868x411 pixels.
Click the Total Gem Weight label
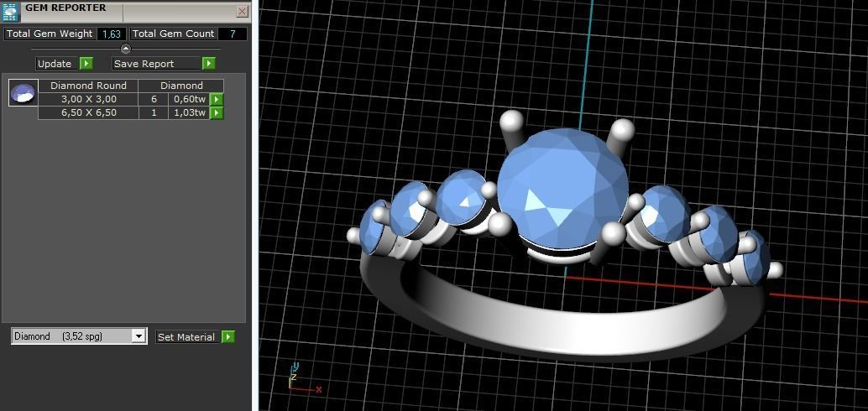pyautogui.click(x=50, y=34)
